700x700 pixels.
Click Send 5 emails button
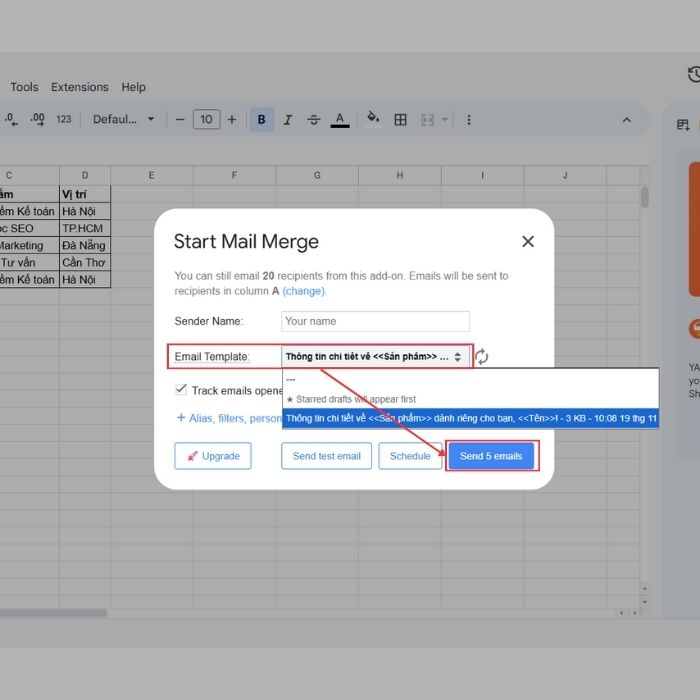click(x=491, y=456)
